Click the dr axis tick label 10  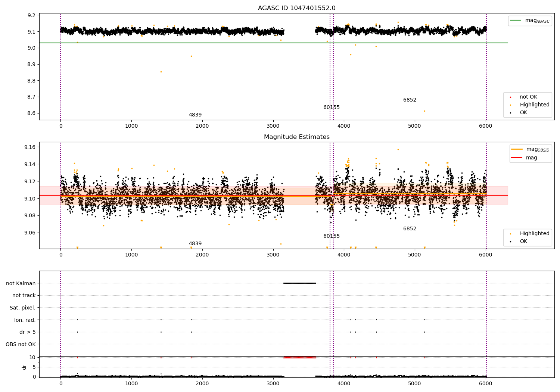point(32,358)
